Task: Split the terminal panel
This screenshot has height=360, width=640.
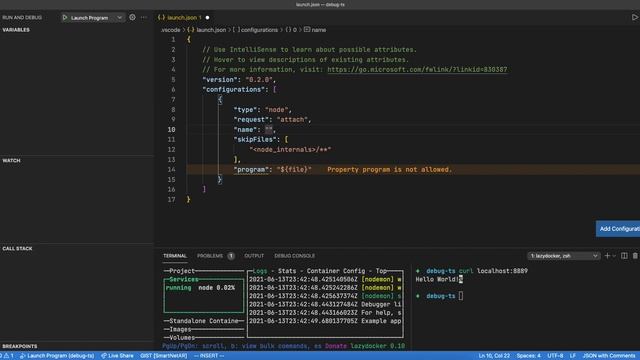Action: coord(624,256)
